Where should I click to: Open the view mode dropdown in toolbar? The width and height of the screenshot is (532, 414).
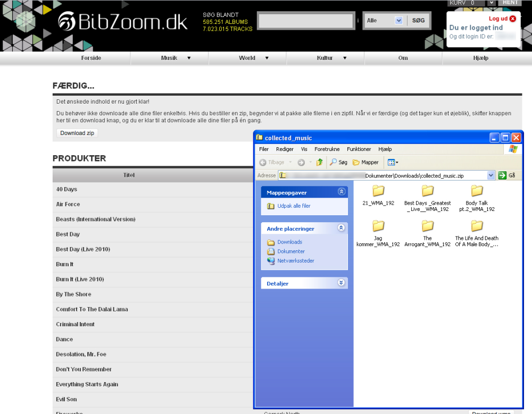393,163
